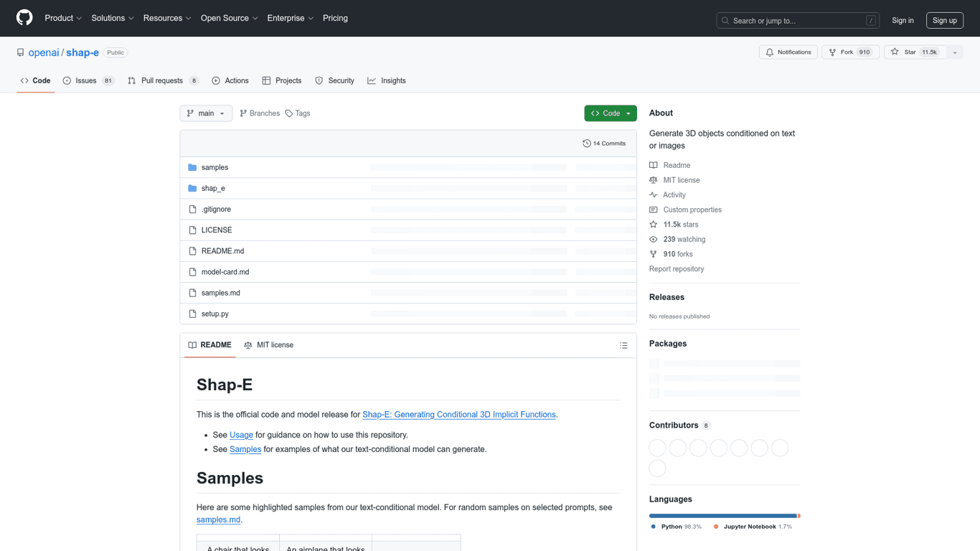Screen dimensions: 980x551
Task: Click the Notifications bell button
Action: point(788,52)
